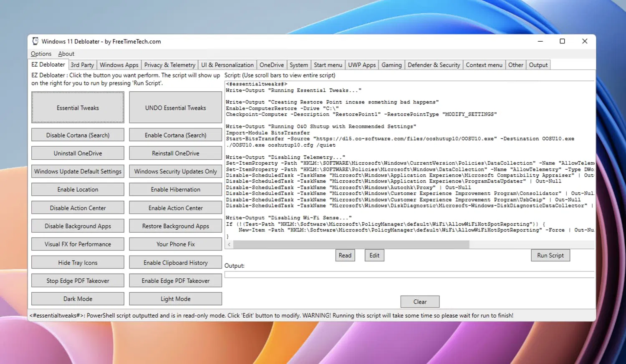Image resolution: width=626 pixels, height=364 pixels.
Task: Go to the UI & Personalization tab
Action: [x=227, y=65]
